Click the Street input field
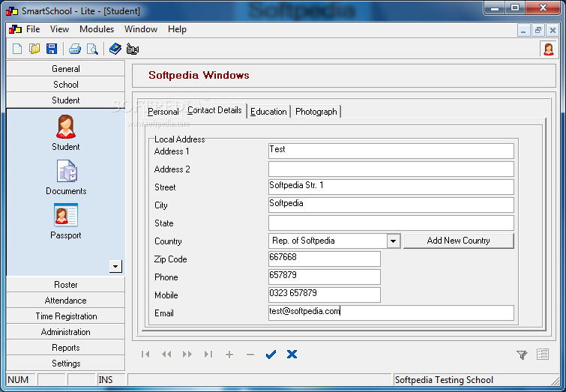Screen dimensions: 566x392 point(391,187)
